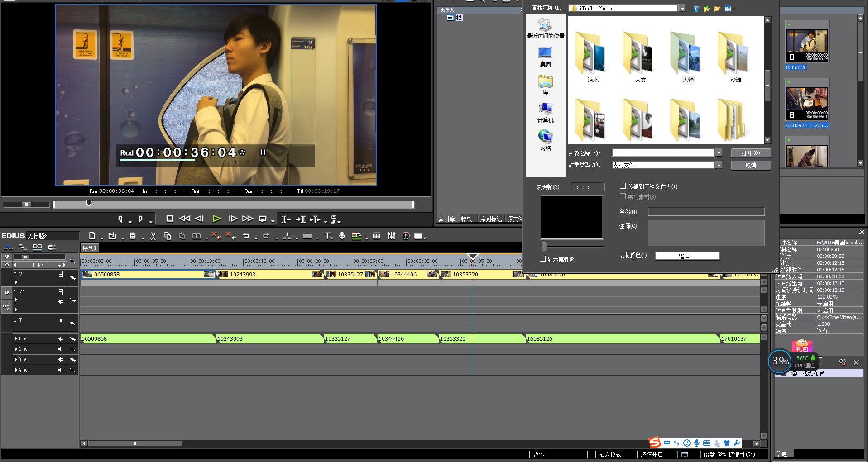Screen dimensions: 868x462
Task: Click the undo arrow icon
Action: (x=246, y=236)
